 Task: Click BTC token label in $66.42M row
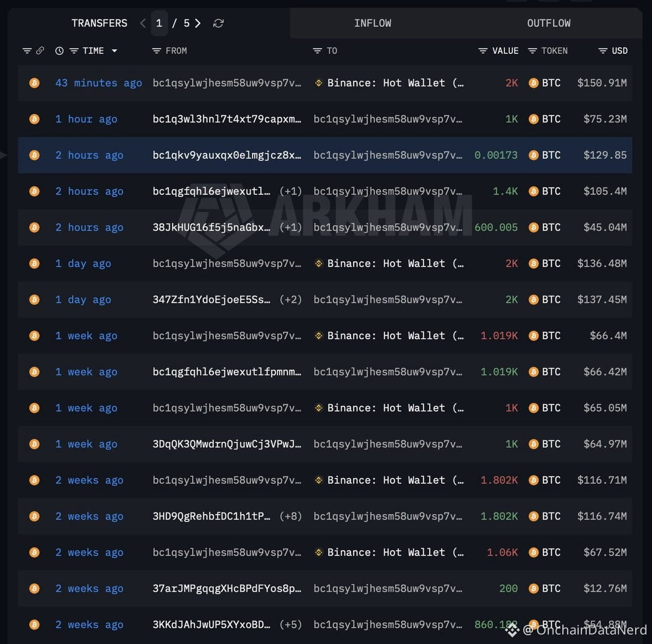pyautogui.click(x=551, y=372)
